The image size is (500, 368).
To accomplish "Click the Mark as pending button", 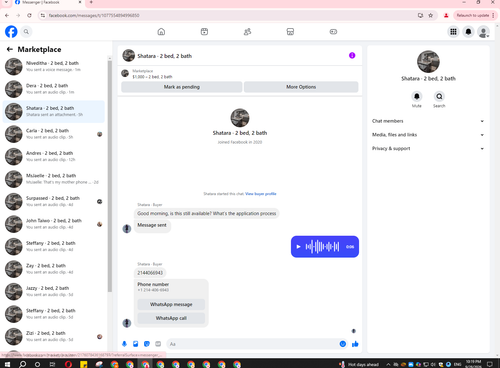I will [182, 87].
